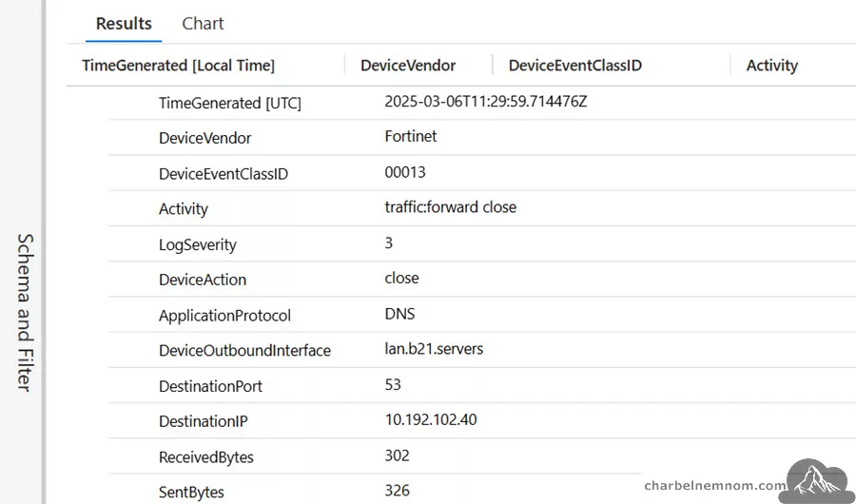Select the DestinationPort value 53
This screenshot has width=856, height=504.
click(393, 385)
